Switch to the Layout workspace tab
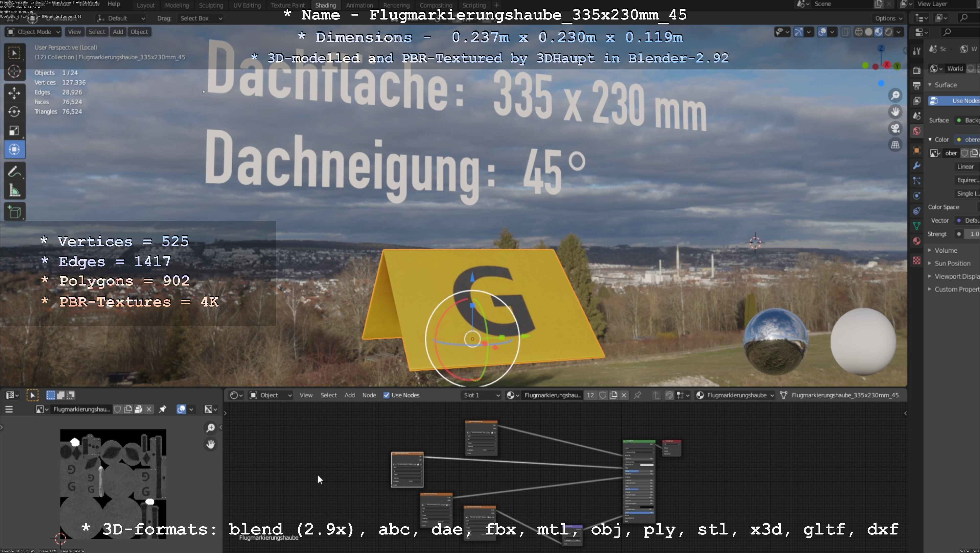Image resolution: width=980 pixels, height=553 pixels. click(145, 5)
